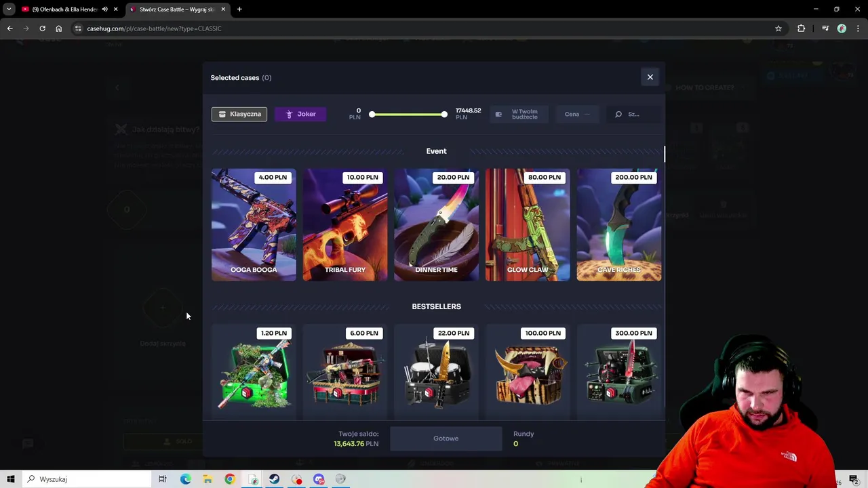Screen dimensions: 868x488
Task: Open File Explorer from taskbar
Action: pos(208,479)
